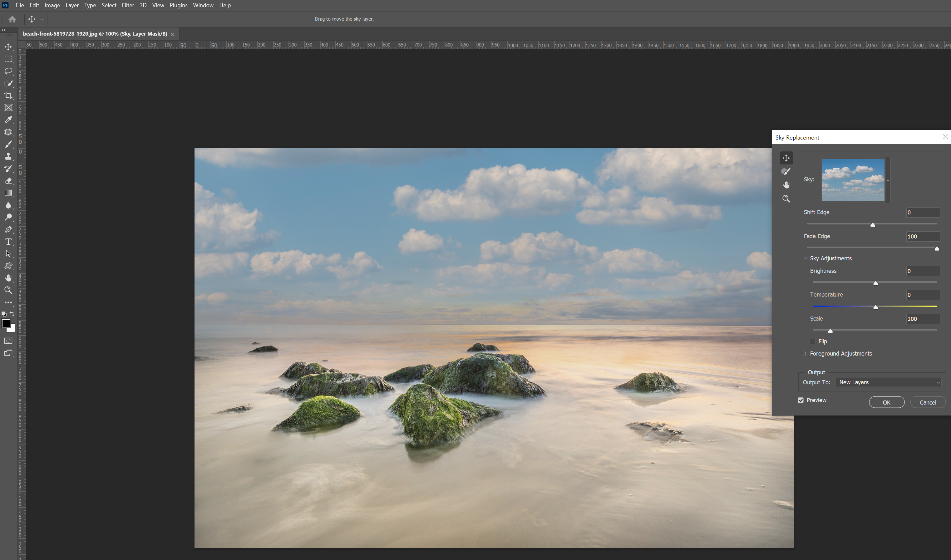Select the Lasso tool
Viewport: 951px width, 560px height.
[8, 71]
